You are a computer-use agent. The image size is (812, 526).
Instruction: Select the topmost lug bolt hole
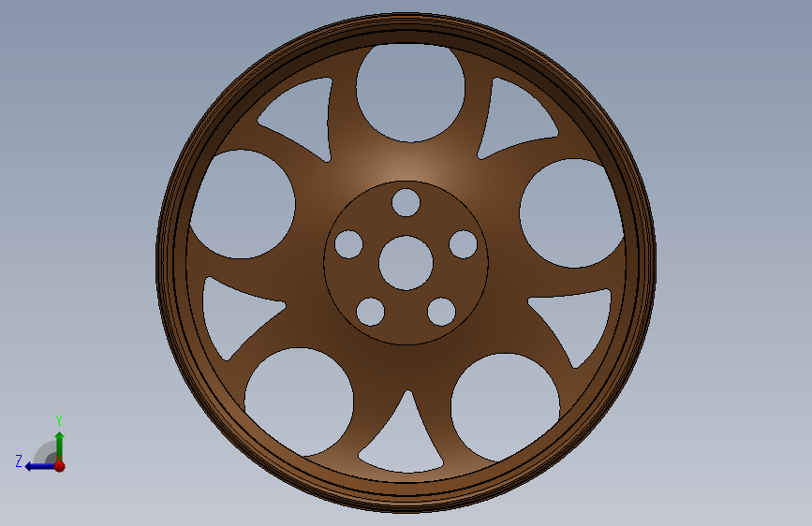pyautogui.click(x=406, y=202)
